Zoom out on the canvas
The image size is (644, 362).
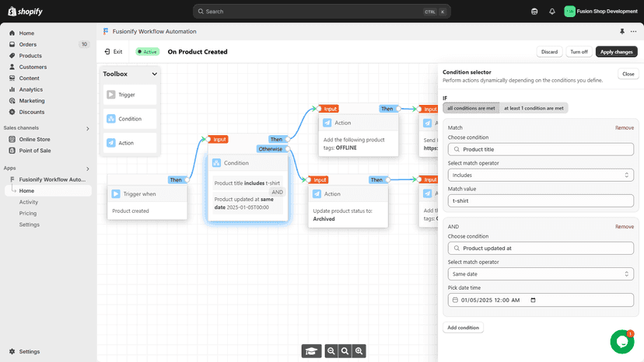tap(331, 351)
